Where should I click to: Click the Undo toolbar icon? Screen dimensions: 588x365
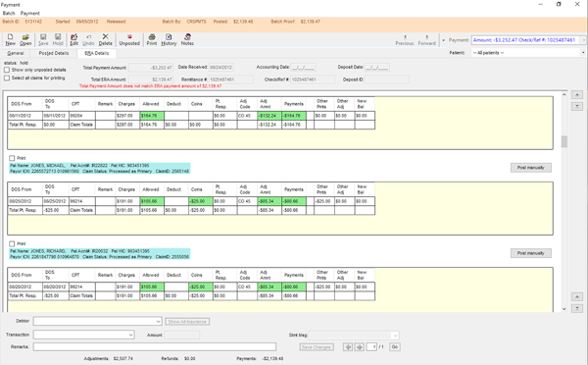pyautogui.click(x=88, y=39)
